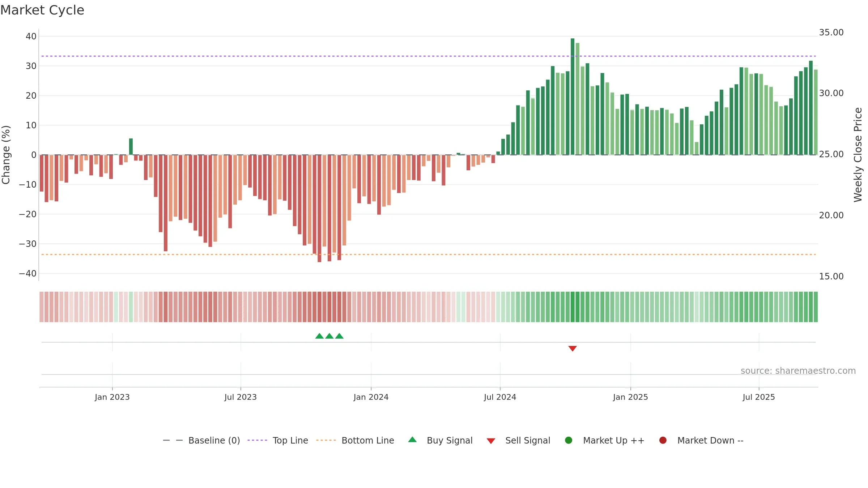
Task: Click the Jan 2023 axis label
Action: click(x=112, y=397)
